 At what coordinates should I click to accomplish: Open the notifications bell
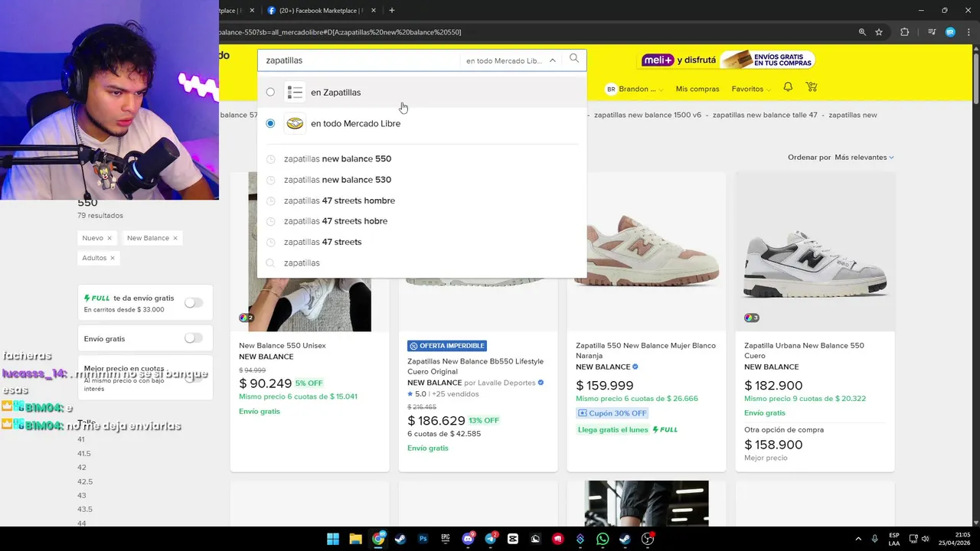(788, 87)
